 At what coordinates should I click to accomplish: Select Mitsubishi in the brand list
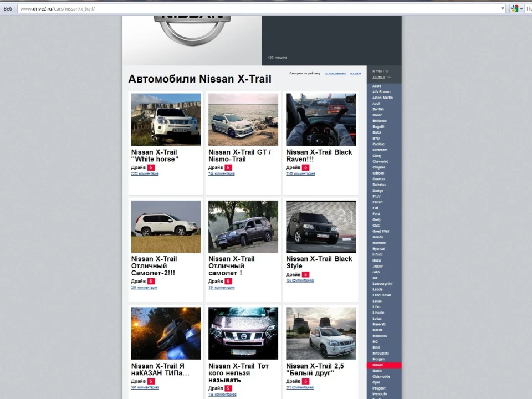381,353
